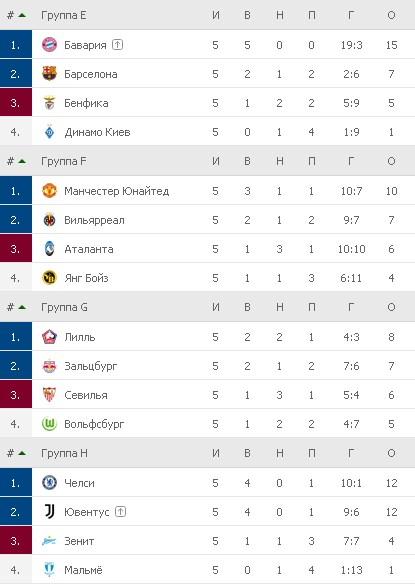
Task: Click the Г goals column header in Группа F
Action: click(x=351, y=161)
